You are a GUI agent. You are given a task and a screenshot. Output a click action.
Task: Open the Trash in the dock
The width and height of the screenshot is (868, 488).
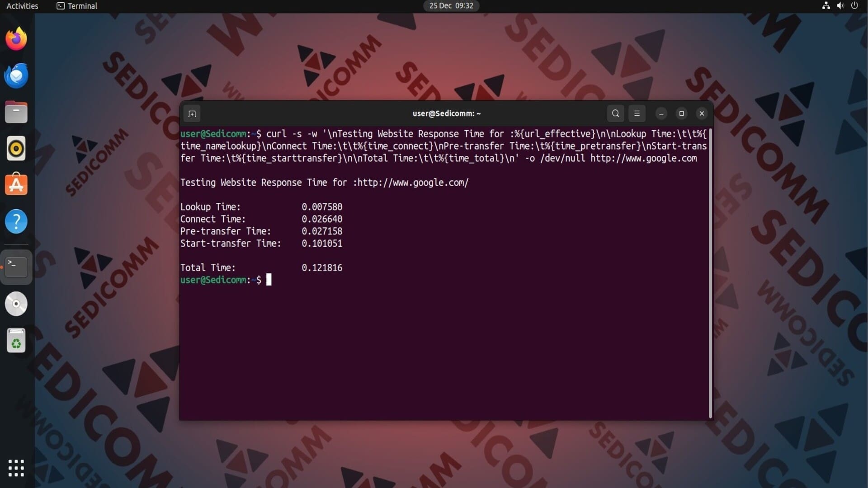(x=16, y=341)
